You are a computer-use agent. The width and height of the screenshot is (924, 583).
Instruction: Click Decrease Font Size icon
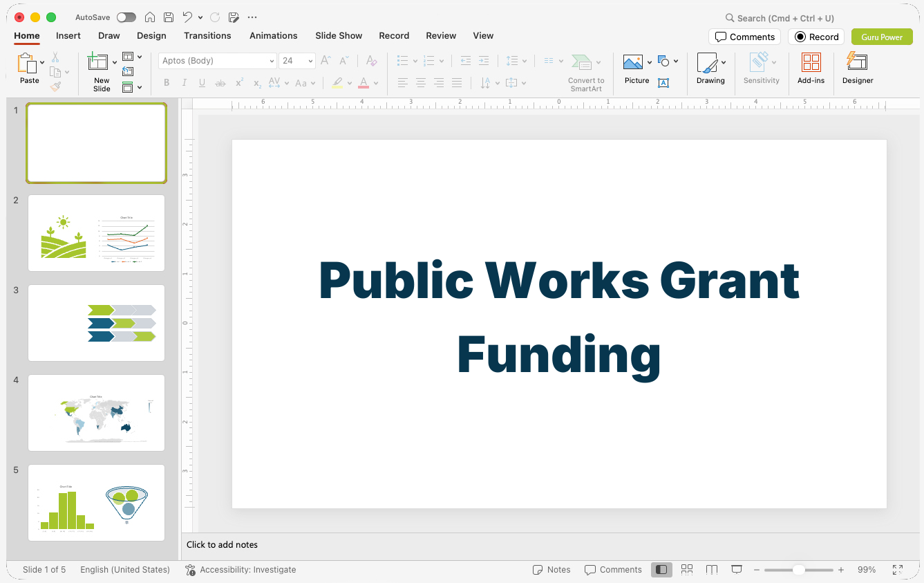click(344, 61)
